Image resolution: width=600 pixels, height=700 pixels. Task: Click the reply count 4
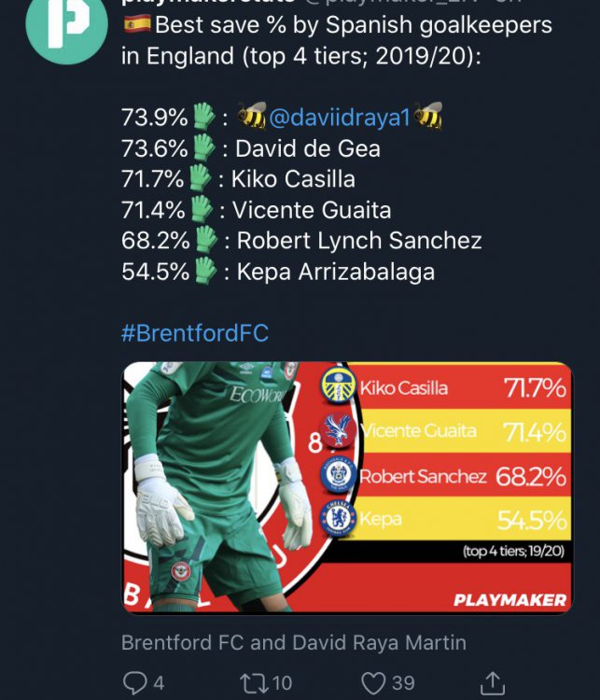point(159,682)
